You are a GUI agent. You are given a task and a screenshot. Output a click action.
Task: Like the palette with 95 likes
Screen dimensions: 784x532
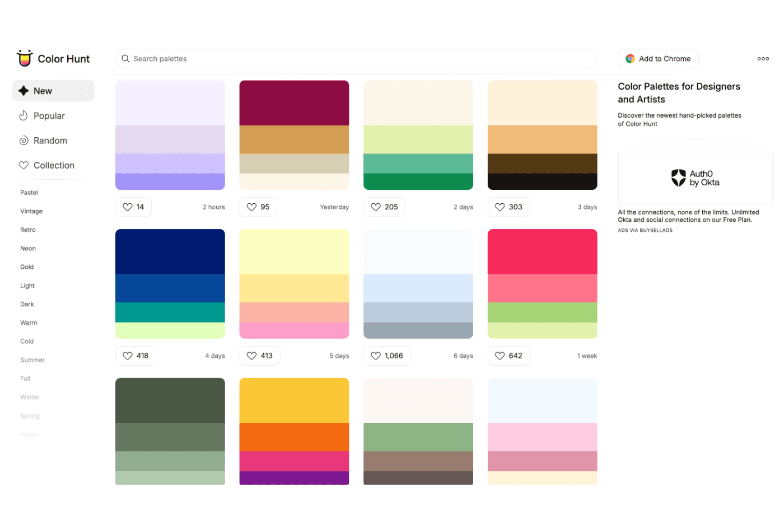pyautogui.click(x=258, y=207)
